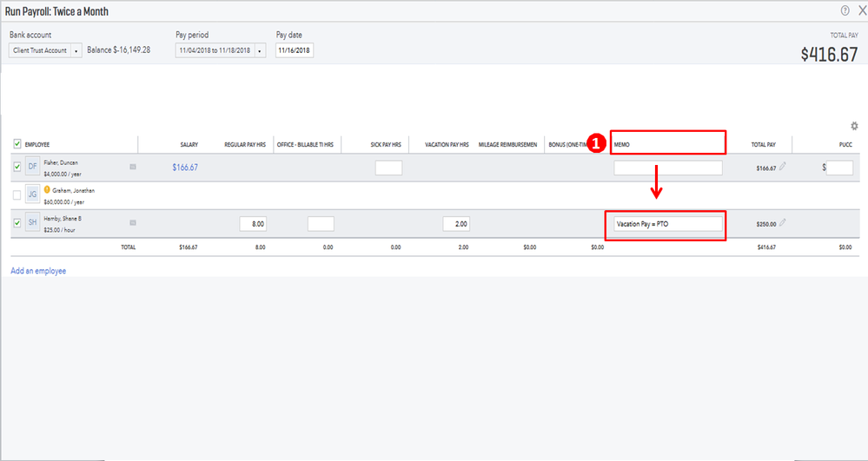Click Add an employee link
Screen dimensions: 868x461
[38, 271]
